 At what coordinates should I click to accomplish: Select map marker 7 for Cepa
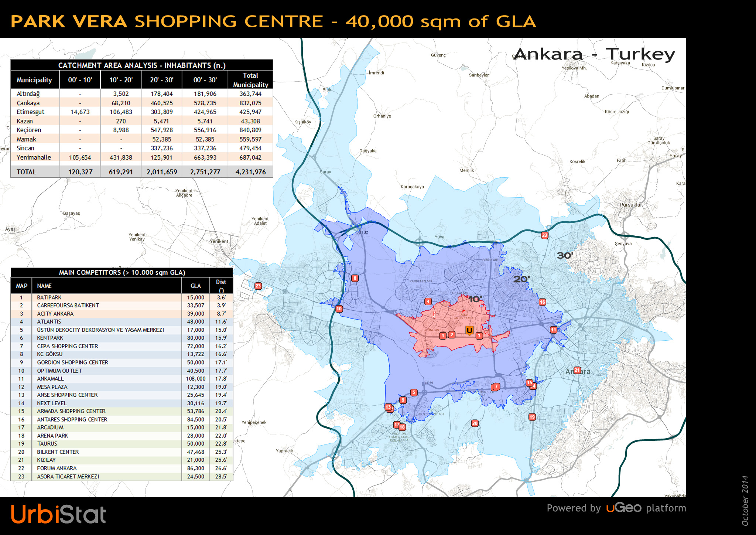(x=497, y=386)
